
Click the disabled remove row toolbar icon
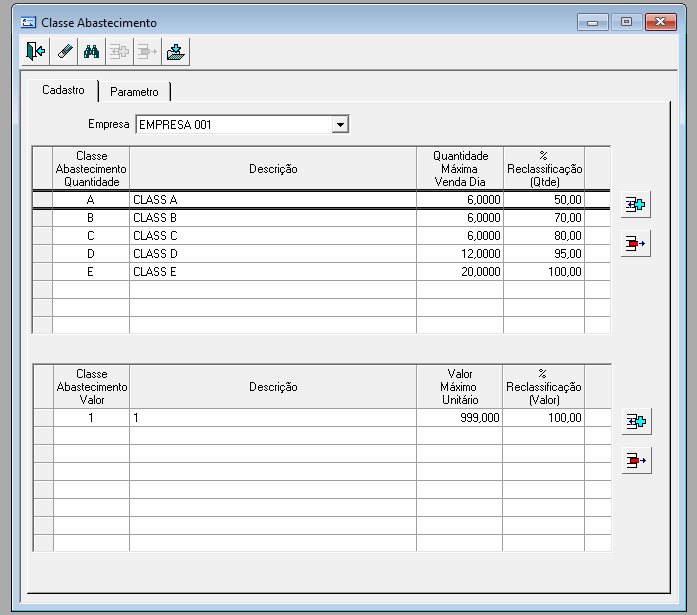(147, 52)
